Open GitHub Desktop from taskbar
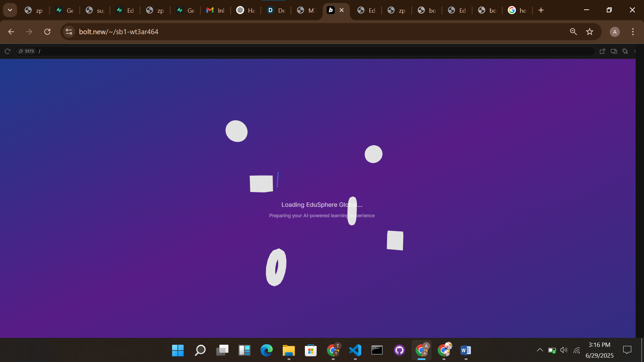The width and height of the screenshot is (644, 362). click(x=399, y=351)
